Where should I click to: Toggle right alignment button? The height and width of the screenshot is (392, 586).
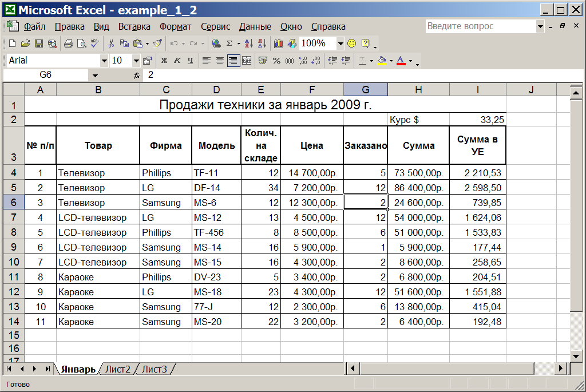[233, 61]
